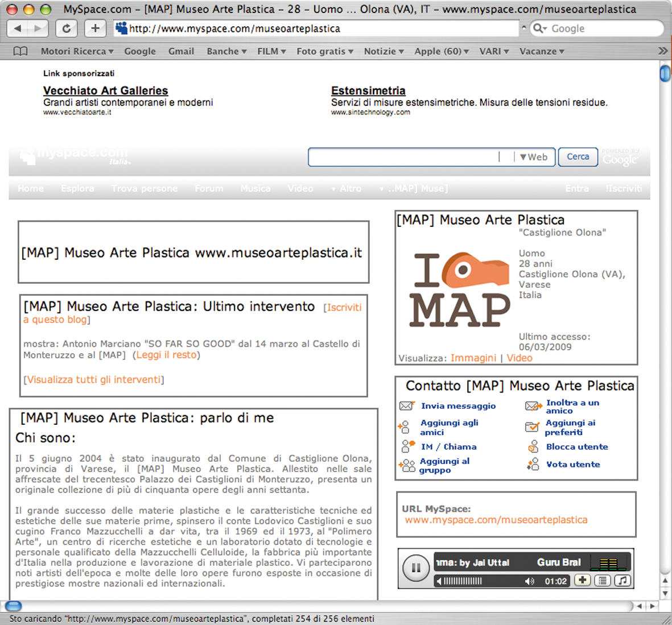The width and height of the screenshot is (672, 625).
Task: Reload the MySpace page
Action: click(67, 28)
